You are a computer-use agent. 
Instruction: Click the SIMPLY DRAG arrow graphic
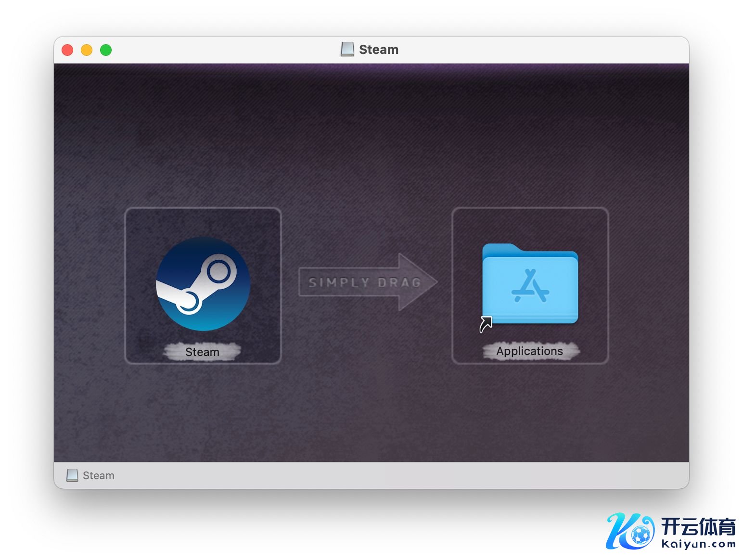[x=368, y=282]
